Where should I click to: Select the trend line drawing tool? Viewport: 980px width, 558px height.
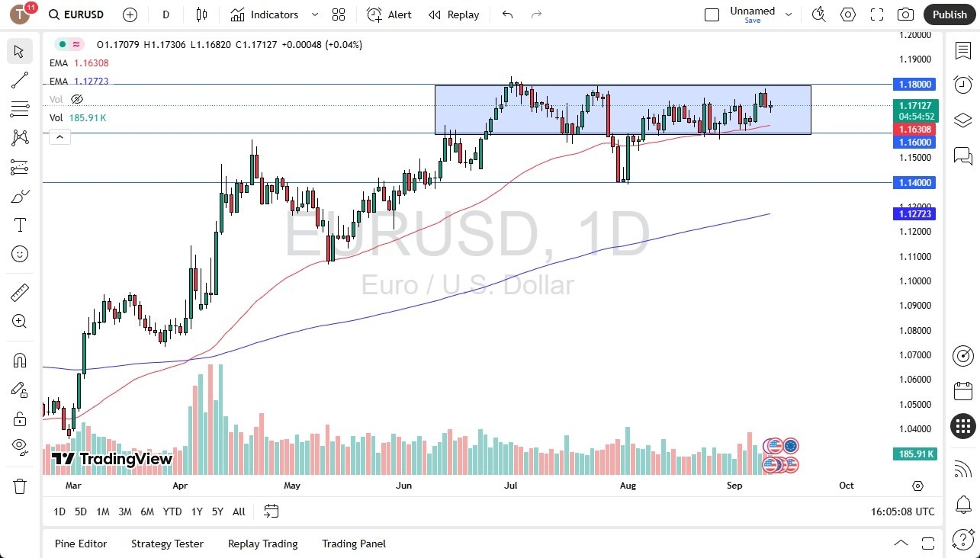pyautogui.click(x=19, y=80)
